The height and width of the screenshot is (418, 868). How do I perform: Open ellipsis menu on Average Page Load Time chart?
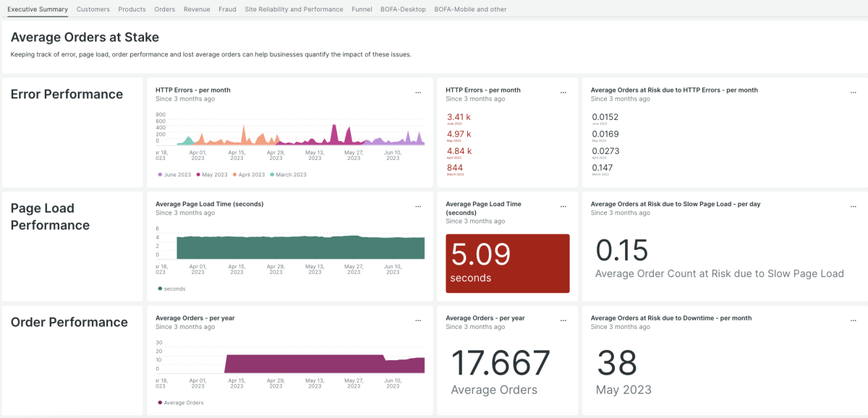click(418, 207)
